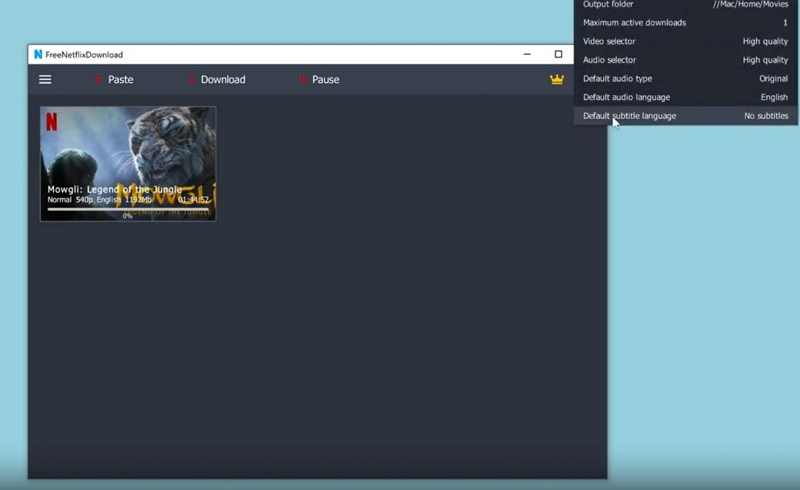Click Maximum active downloads setting
This screenshot has width=800, height=490.
pyautogui.click(x=685, y=23)
